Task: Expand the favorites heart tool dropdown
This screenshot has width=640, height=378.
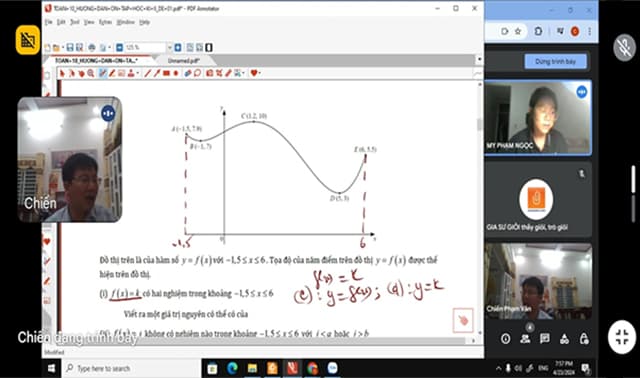Action: [x=260, y=73]
